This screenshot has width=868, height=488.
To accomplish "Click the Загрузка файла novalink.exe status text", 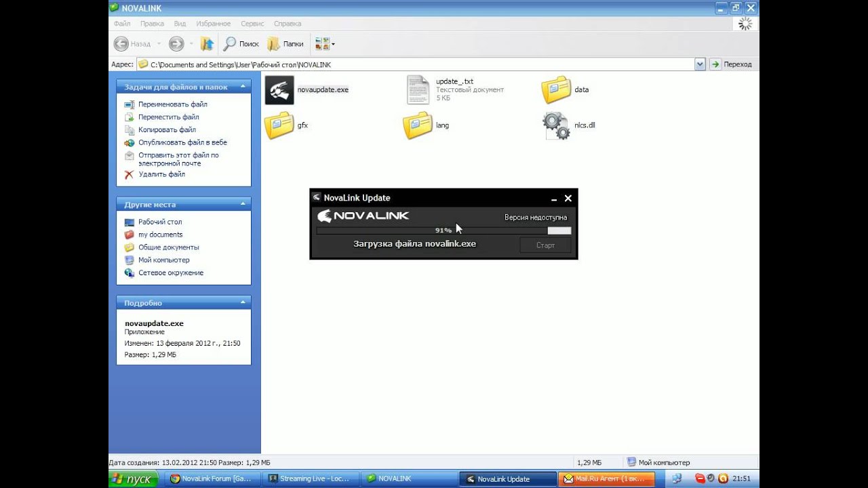I will coord(415,244).
